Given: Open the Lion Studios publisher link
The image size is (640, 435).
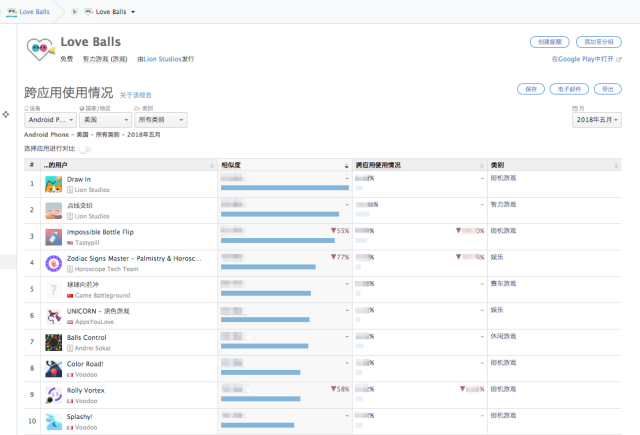Looking at the screenshot, I should pyautogui.click(x=162, y=59).
